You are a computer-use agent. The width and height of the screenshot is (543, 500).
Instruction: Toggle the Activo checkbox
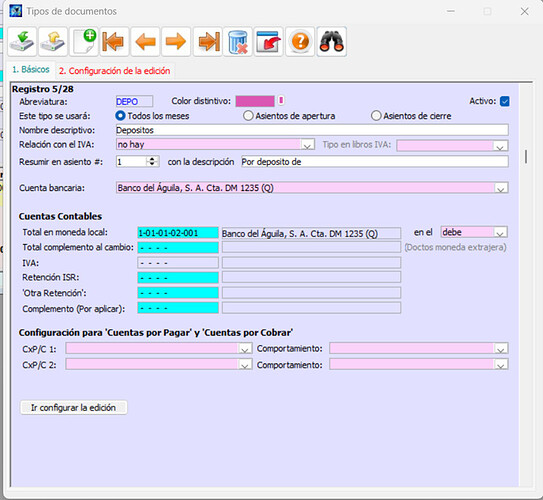click(x=505, y=101)
